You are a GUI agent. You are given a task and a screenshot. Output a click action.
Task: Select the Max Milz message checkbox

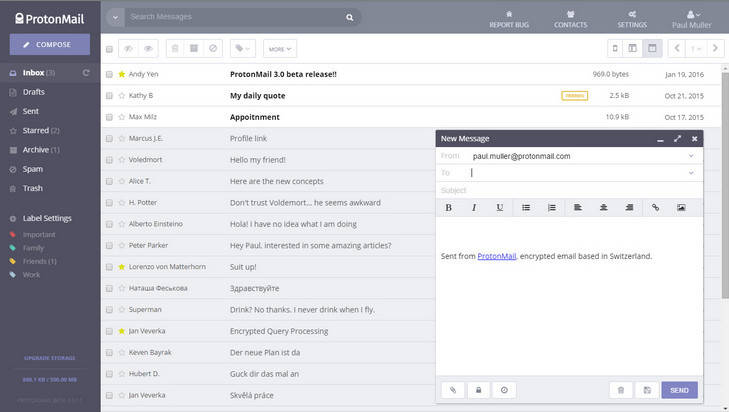109,117
